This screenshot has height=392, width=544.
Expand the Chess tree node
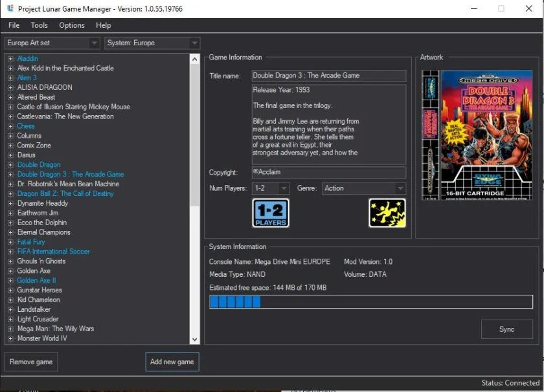click(10, 126)
